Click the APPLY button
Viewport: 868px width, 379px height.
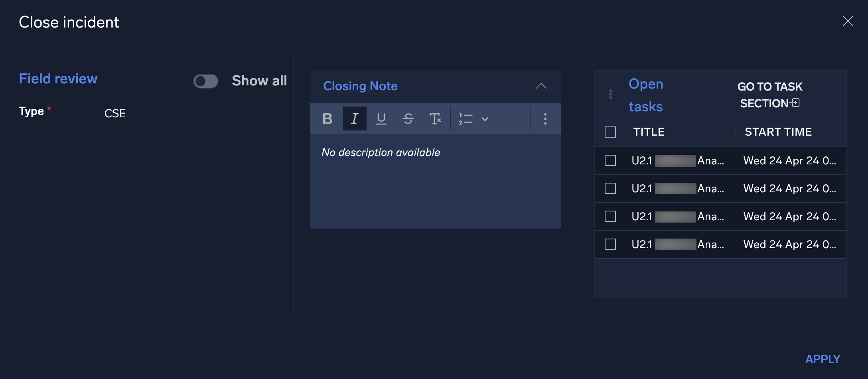click(823, 359)
